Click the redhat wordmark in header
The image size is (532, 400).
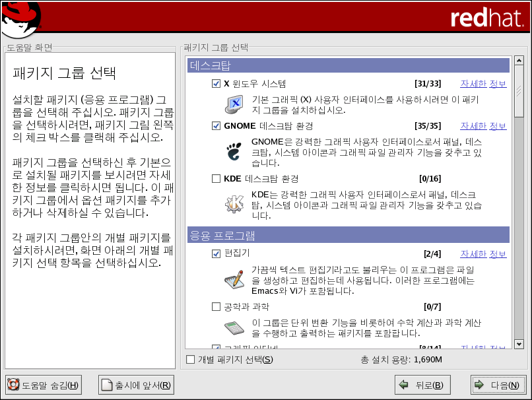(486, 18)
